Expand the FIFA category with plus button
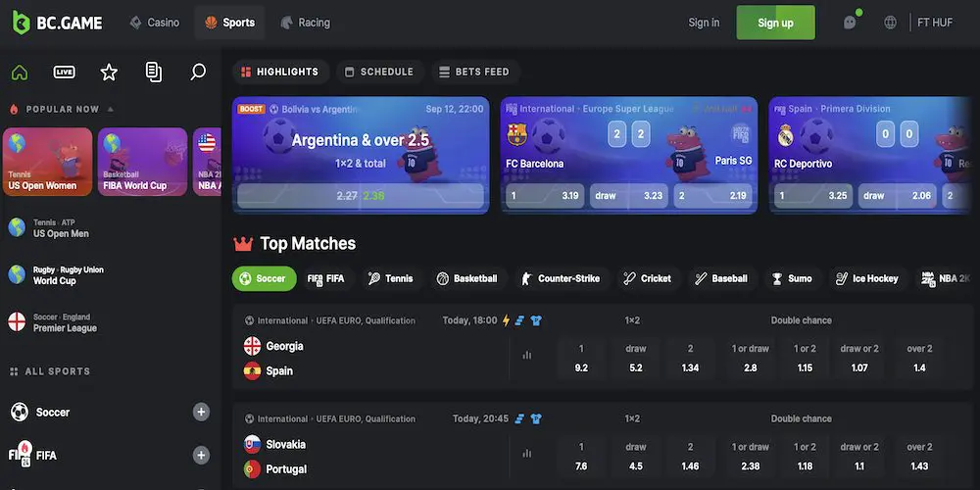980x490 pixels. 201,455
